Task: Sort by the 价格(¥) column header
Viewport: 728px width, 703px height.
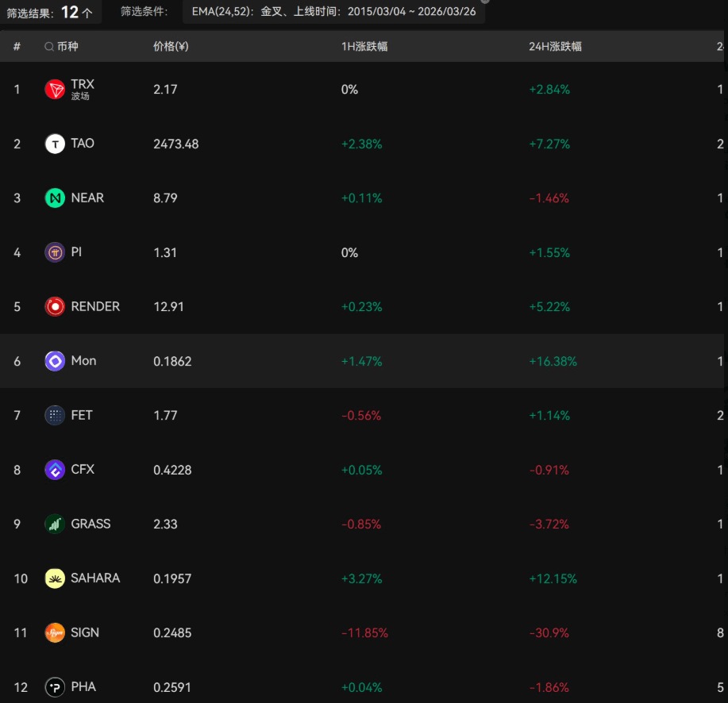Action: tap(171, 46)
